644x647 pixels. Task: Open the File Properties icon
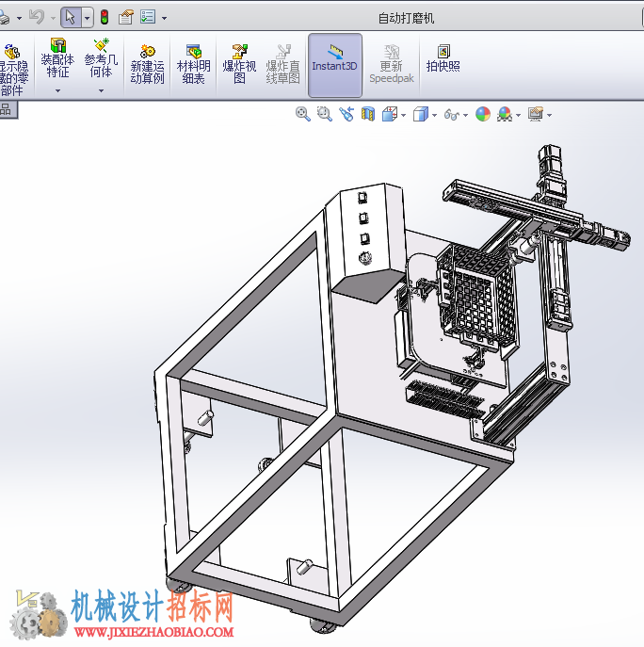click(126, 17)
